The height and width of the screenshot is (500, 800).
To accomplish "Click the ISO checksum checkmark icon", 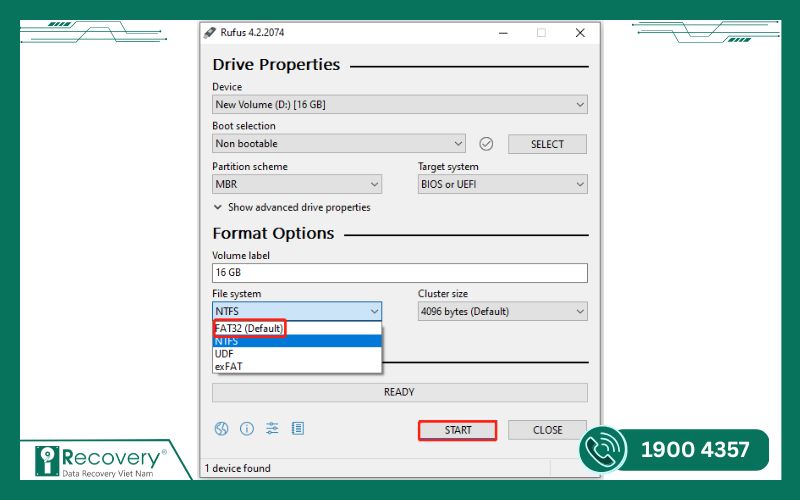I will [x=486, y=144].
